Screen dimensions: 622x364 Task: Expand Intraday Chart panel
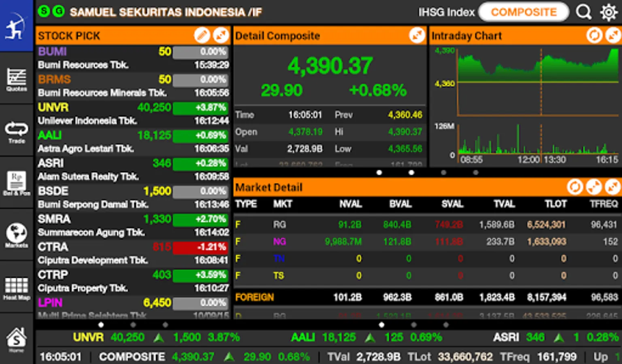pyautogui.click(x=613, y=36)
